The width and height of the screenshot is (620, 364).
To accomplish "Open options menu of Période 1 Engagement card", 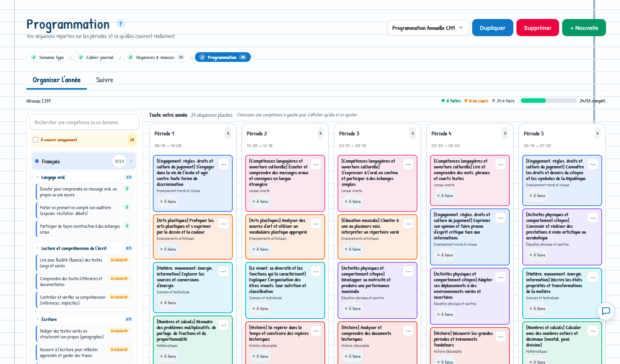I will 224,165.
